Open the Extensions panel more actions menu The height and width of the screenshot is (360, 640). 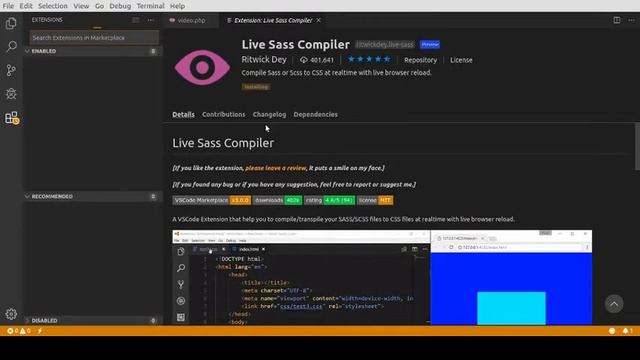pos(151,20)
